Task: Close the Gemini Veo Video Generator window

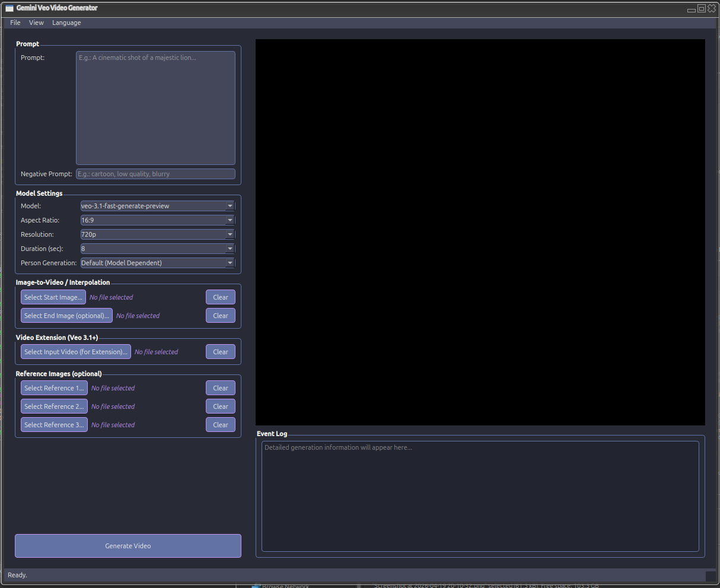Action: [x=712, y=8]
